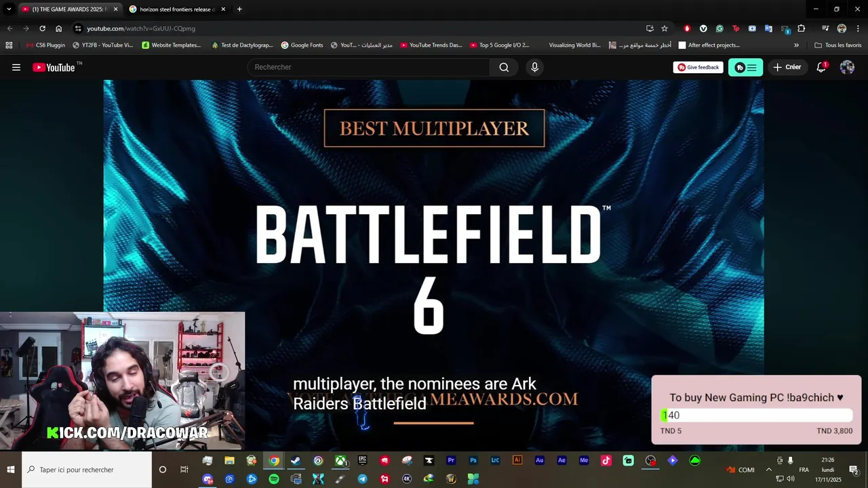Open the YouTube Trends Das... bookmark

431,45
